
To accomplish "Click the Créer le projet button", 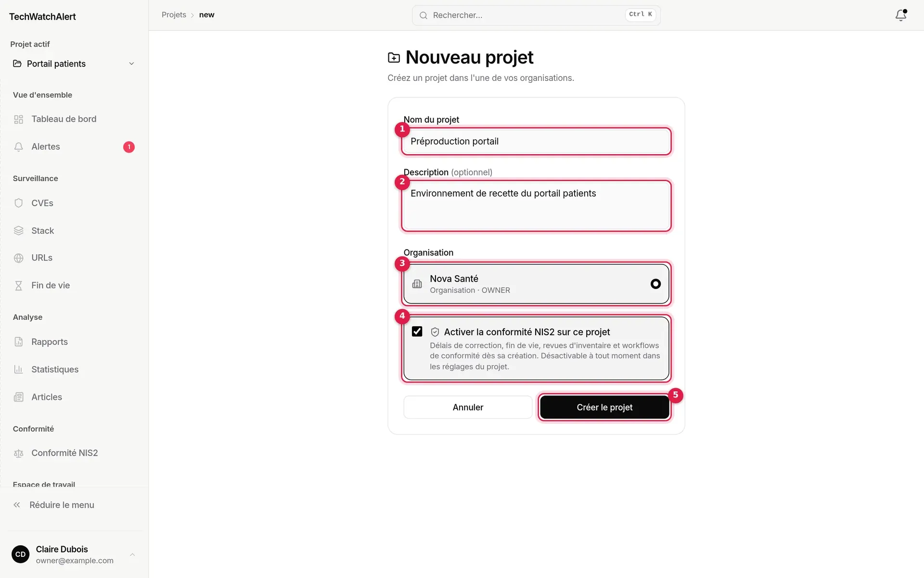I will click(x=604, y=407).
